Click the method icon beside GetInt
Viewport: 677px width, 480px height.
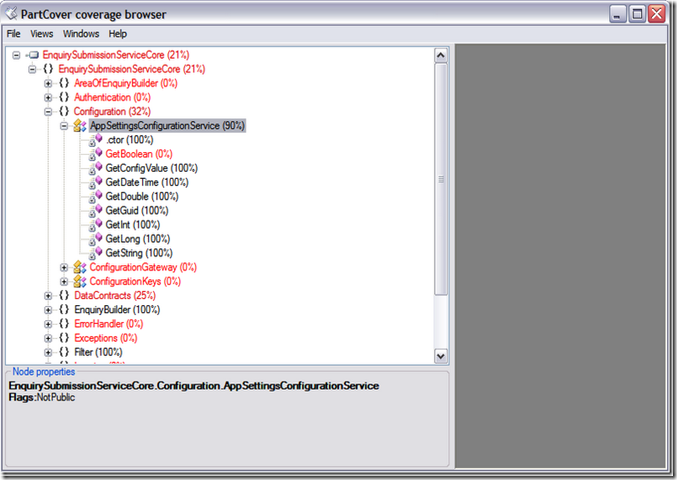(x=96, y=225)
